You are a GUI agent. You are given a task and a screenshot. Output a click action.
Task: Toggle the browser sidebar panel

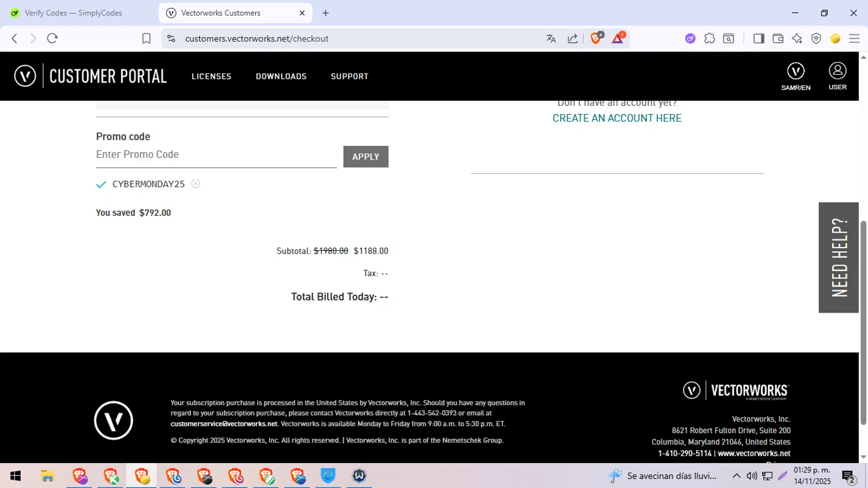point(759,38)
